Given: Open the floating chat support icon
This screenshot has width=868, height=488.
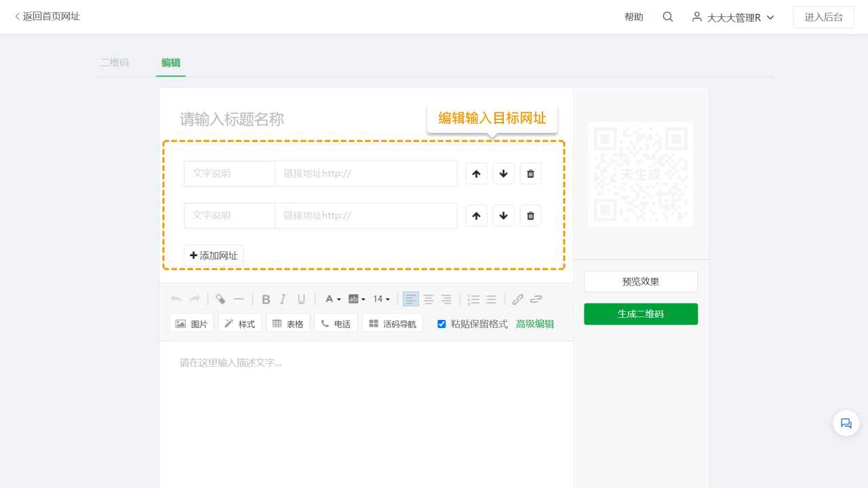Looking at the screenshot, I should tap(846, 423).
